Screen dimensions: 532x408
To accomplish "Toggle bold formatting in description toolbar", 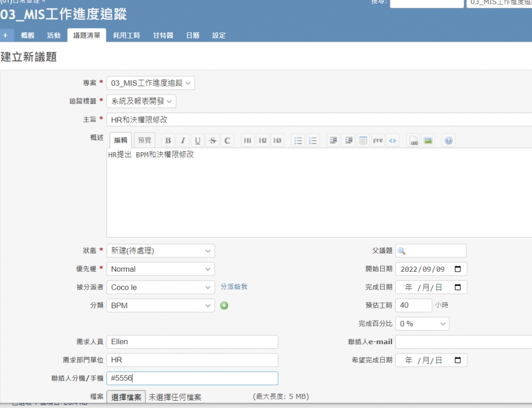I will click(x=168, y=140).
